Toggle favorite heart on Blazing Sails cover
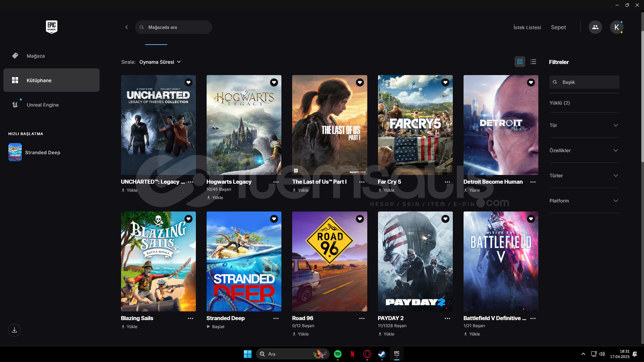Screen dimensions: 644x362 point(189,219)
